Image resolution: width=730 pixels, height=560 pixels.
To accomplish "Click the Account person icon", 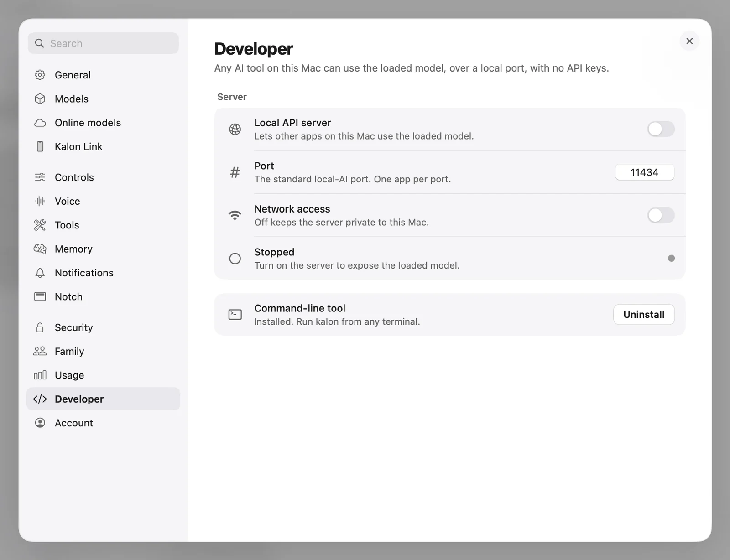I will [40, 423].
